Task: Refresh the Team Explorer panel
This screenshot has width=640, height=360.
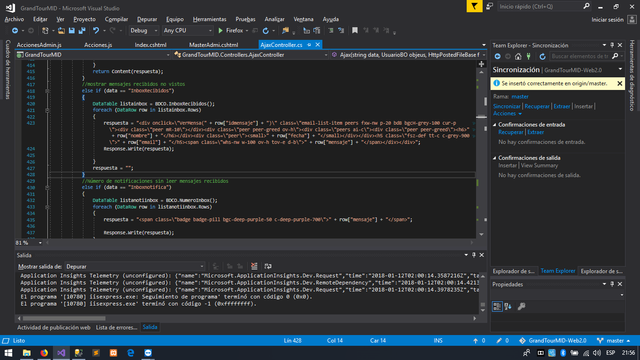Action: pos(542,57)
